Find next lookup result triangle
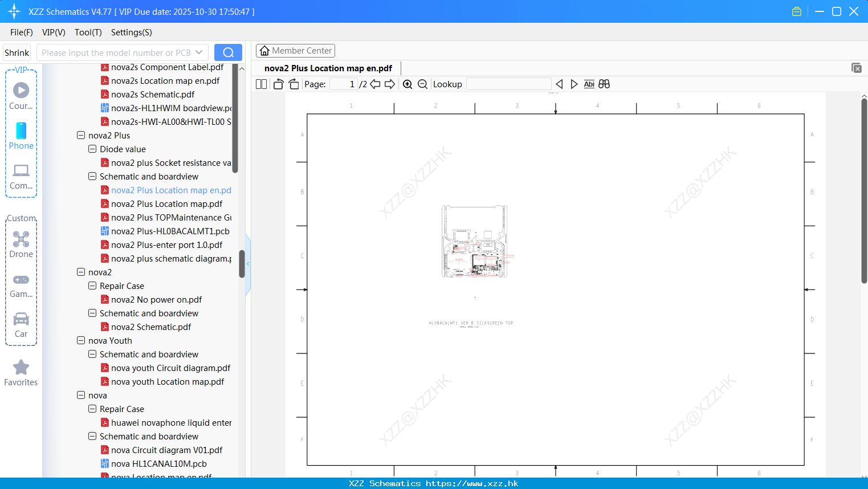868x489 pixels. tap(574, 84)
